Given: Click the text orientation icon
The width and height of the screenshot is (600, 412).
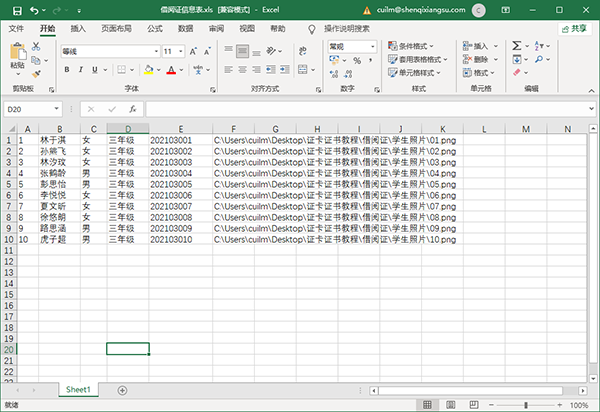Looking at the screenshot, I should pyautogui.click(x=271, y=51).
